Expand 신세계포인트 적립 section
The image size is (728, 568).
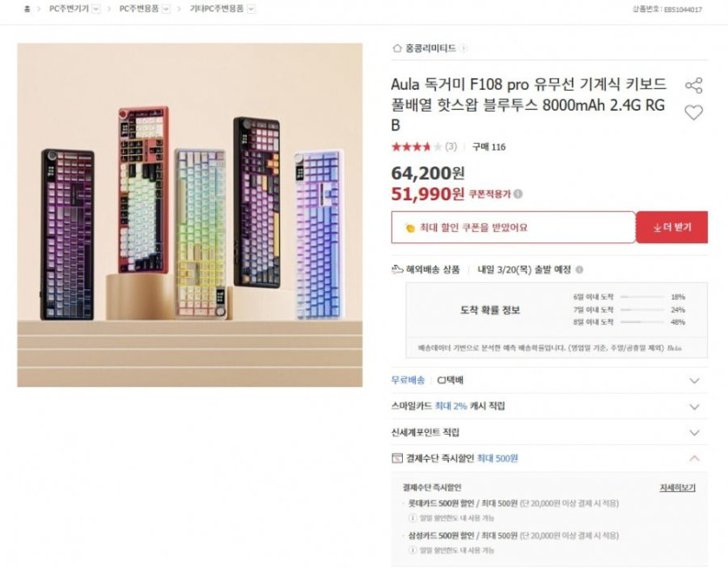pos(549,432)
